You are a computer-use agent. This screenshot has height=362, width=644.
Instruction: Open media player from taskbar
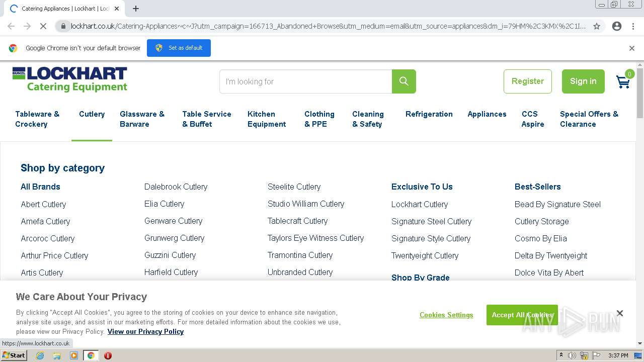click(x=74, y=355)
